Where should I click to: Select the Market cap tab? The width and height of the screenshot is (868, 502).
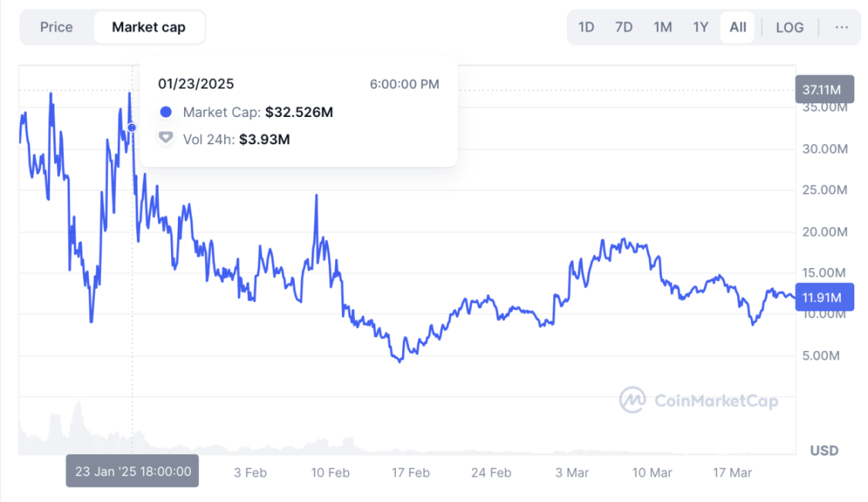[x=148, y=27]
